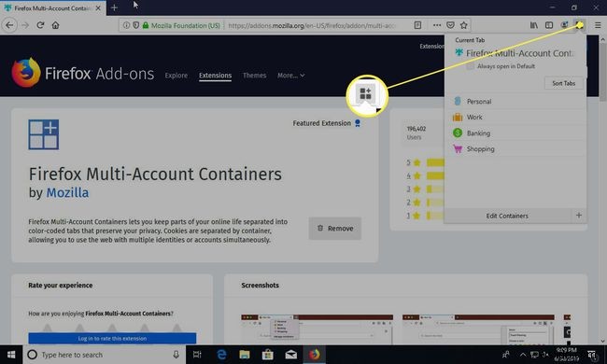
Task: Click the forward navigation arrow
Action: (x=25, y=25)
